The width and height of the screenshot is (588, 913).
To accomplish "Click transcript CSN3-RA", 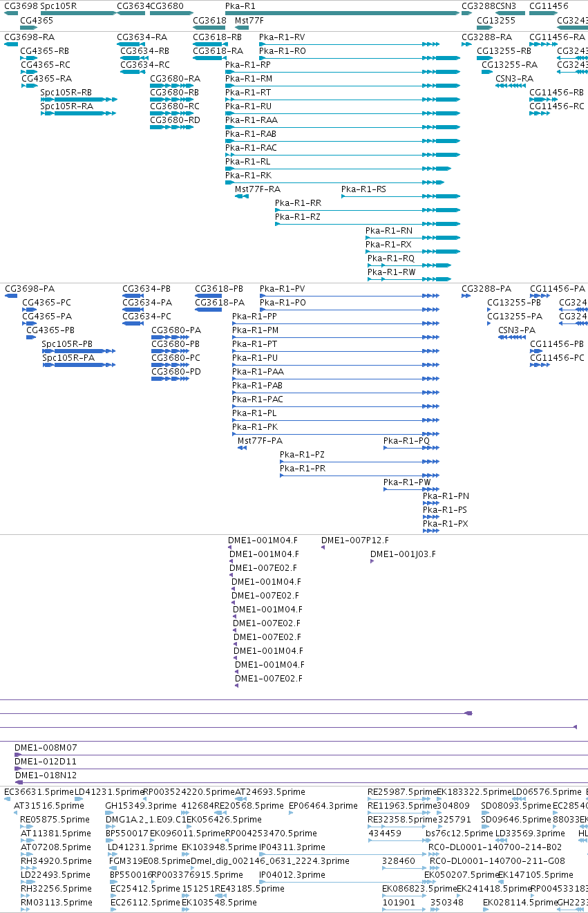I will tap(514, 78).
